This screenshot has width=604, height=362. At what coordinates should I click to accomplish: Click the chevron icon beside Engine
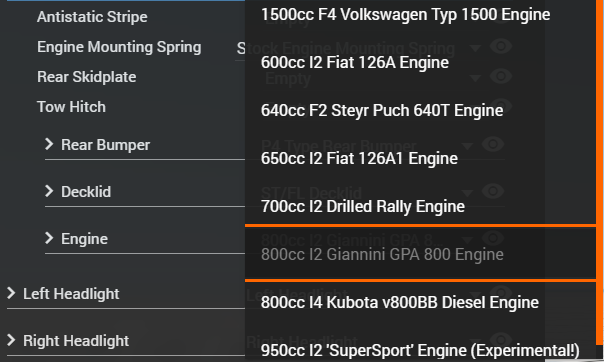pyautogui.click(x=49, y=238)
